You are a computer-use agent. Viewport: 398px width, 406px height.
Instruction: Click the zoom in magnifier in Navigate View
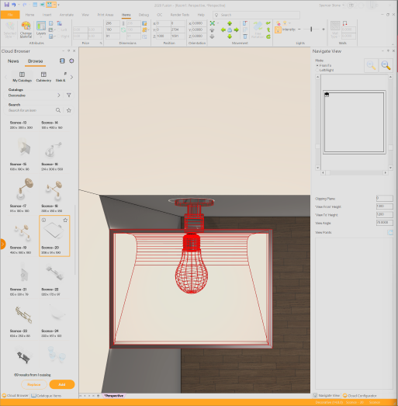tap(371, 65)
